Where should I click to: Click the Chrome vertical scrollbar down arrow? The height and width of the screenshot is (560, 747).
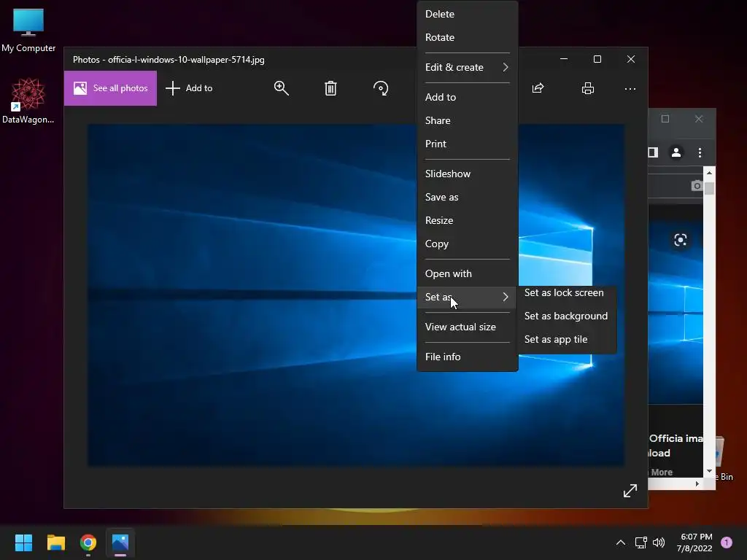pos(709,471)
